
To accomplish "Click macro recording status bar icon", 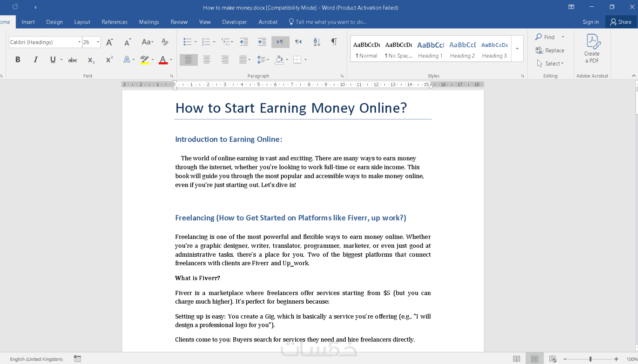I will [x=77, y=359].
